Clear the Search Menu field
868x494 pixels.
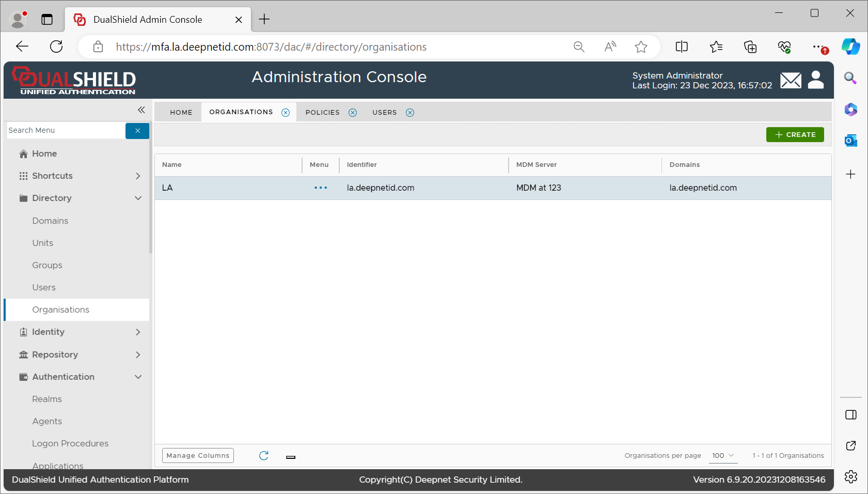pos(137,131)
